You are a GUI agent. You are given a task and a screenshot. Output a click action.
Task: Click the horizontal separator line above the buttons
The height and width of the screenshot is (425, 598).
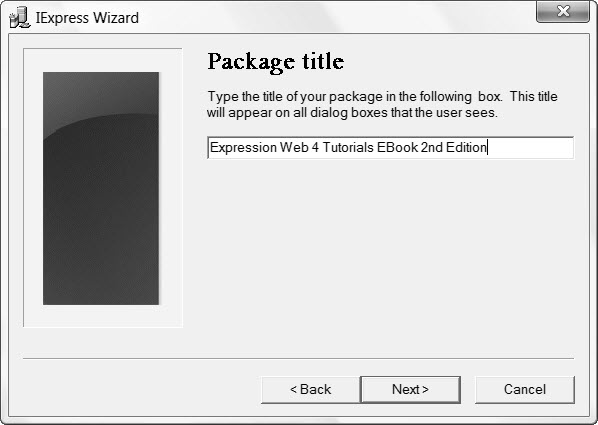click(298, 359)
